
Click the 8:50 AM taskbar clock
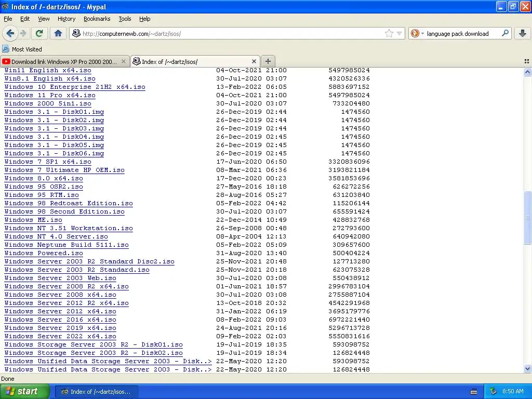(513, 391)
